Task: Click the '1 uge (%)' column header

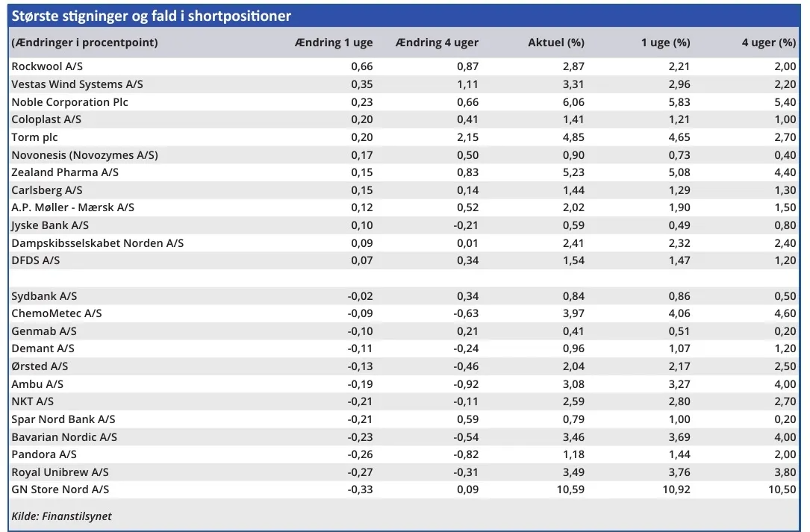Action: tap(665, 43)
